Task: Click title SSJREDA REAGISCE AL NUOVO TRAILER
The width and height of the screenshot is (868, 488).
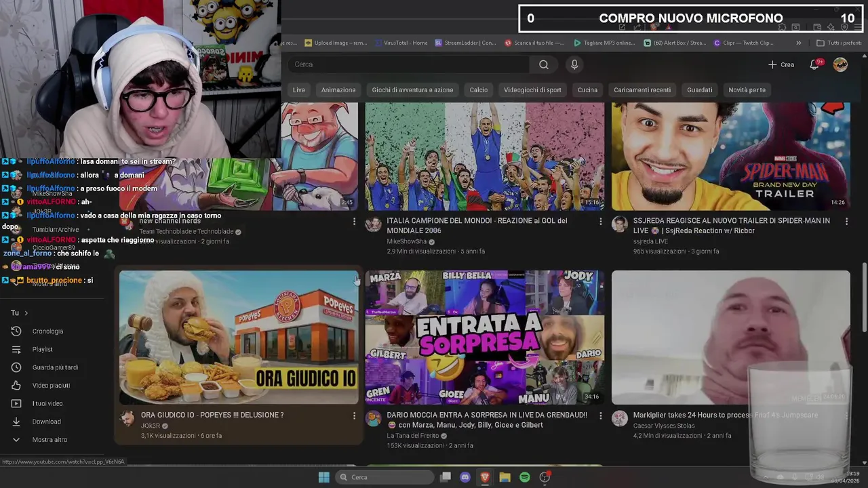Action: [x=731, y=226]
